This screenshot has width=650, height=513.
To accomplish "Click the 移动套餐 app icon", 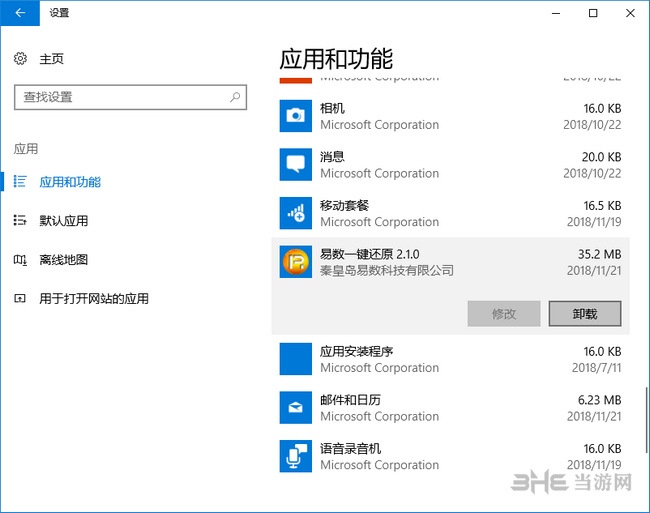I will [x=296, y=213].
